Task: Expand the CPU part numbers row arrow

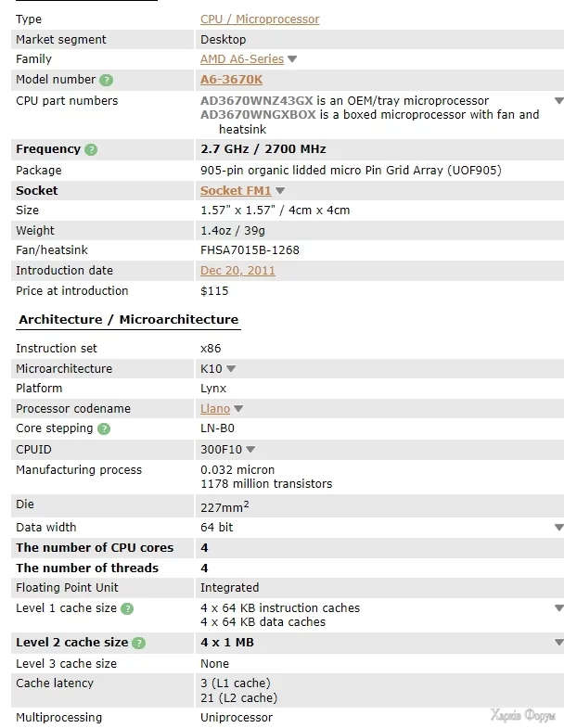Action: (558, 101)
